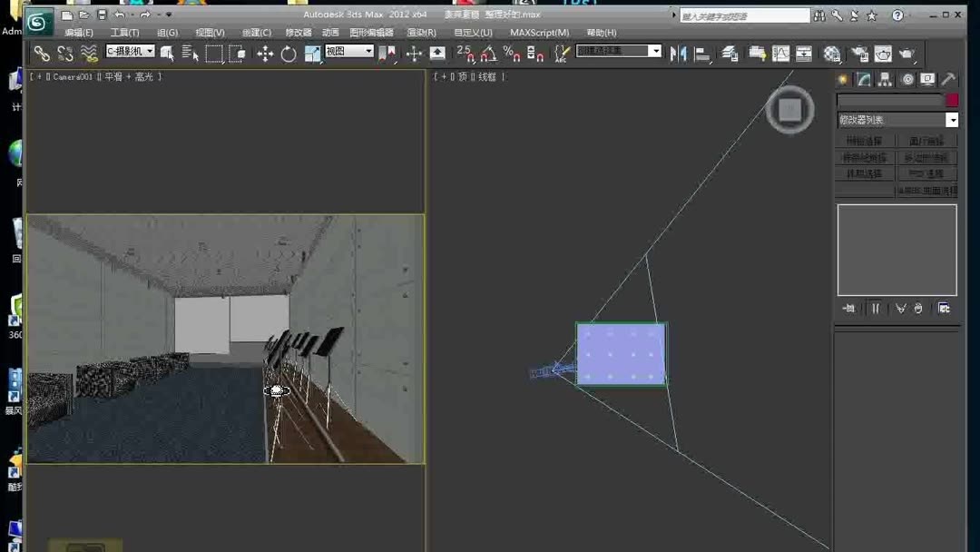
Task: Open the Align tool
Action: coord(703,53)
